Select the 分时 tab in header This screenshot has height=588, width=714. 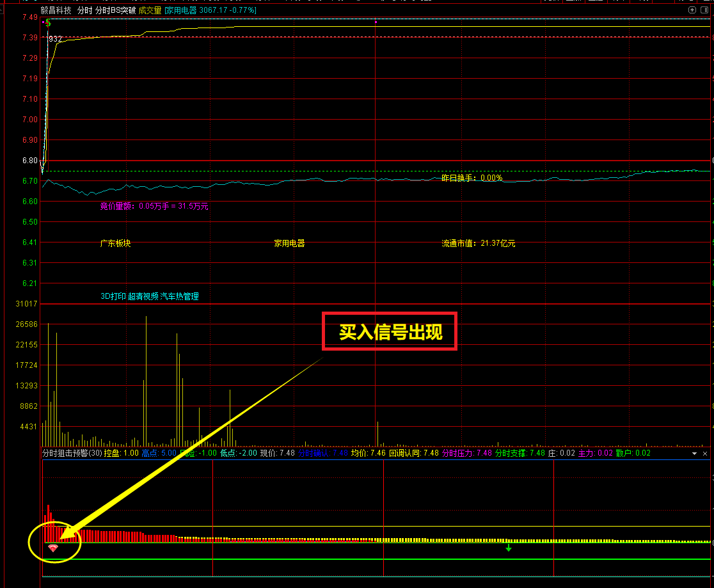tap(84, 10)
